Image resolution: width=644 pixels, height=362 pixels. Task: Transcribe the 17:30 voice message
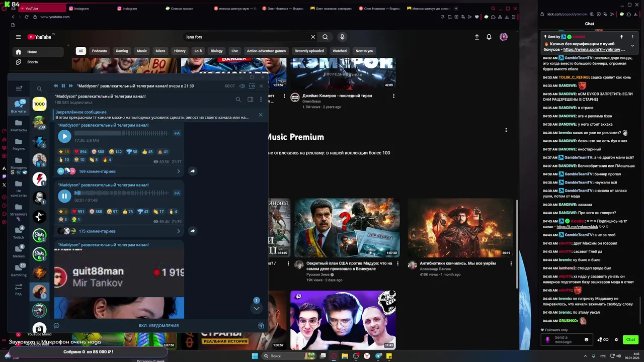[x=177, y=133]
